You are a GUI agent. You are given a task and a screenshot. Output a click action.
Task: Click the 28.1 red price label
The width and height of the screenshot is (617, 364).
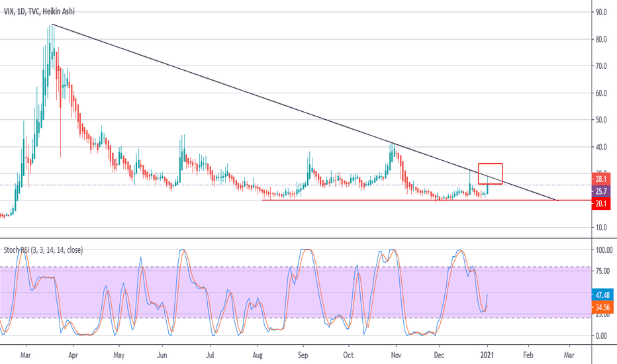click(601, 179)
